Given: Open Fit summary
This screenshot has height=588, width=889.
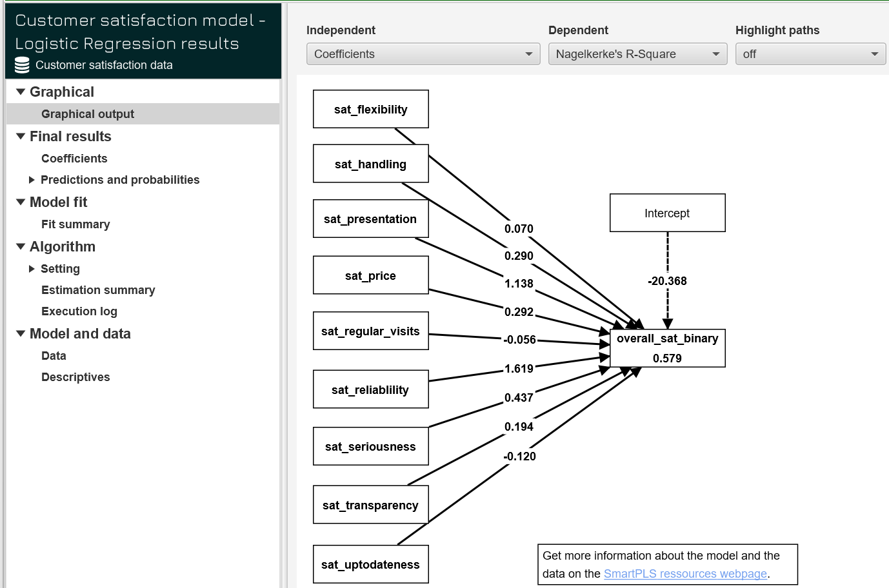Looking at the screenshot, I should (x=75, y=224).
